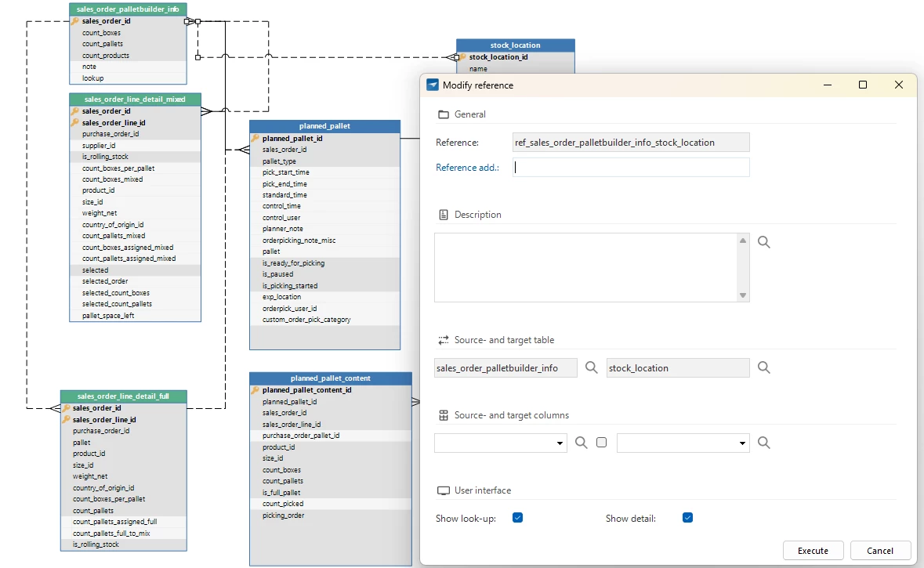This screenshot has height=568, width=924.
Task: Click is_full_pallet in planned_pallet_content
Action: pyautogui.click(x=281, y=493)
